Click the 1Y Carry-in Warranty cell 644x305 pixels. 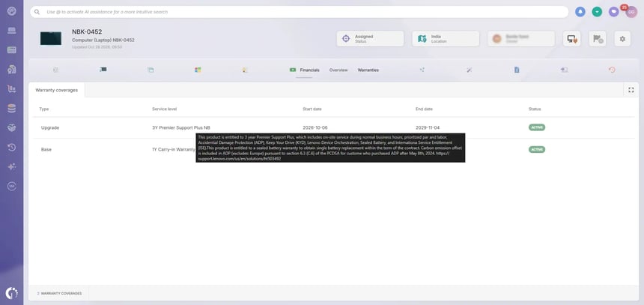pos(173,150)
